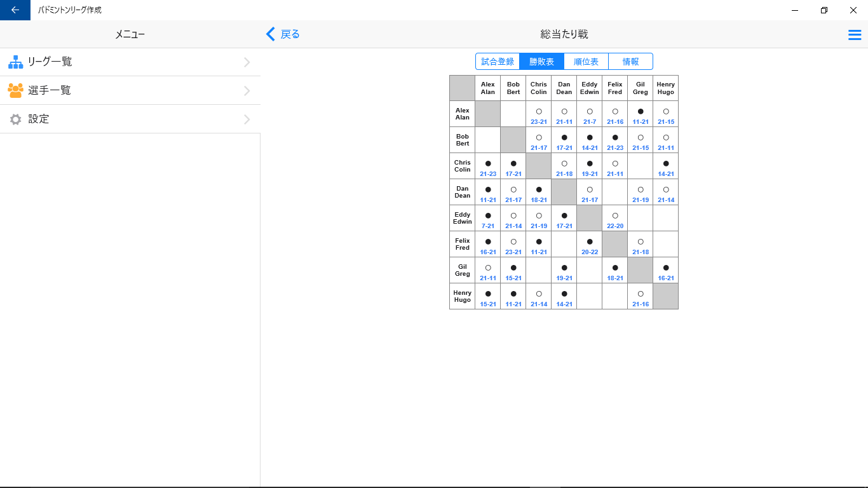Click the empty cell for Bob Bert vs Alex Alan

click(x=487, y=139)
